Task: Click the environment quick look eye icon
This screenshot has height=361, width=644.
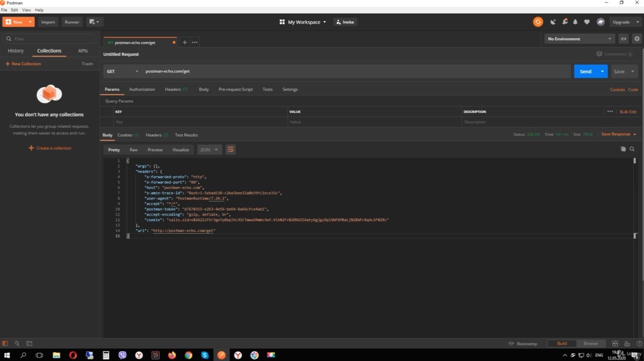Action: pos(623,39)
